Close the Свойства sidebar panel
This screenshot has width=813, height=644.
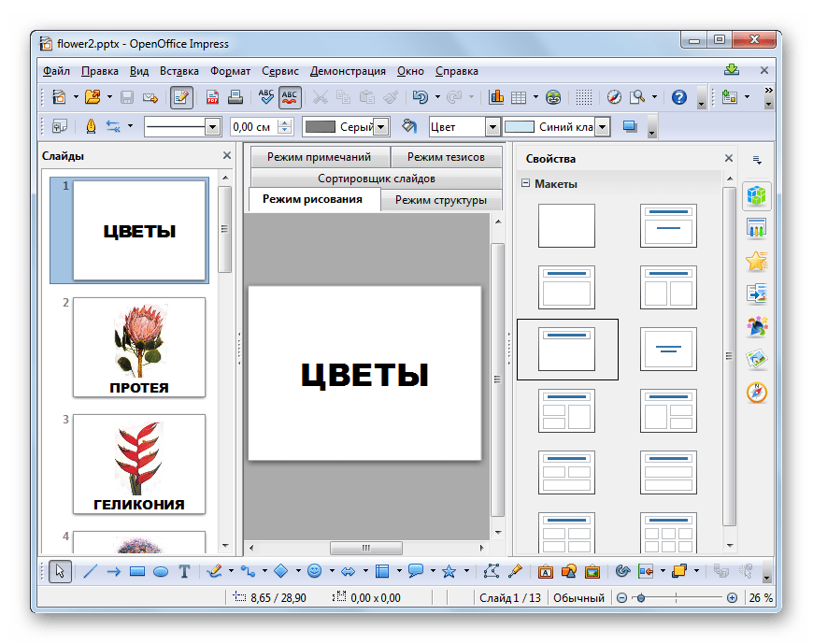tap(729, 158)
